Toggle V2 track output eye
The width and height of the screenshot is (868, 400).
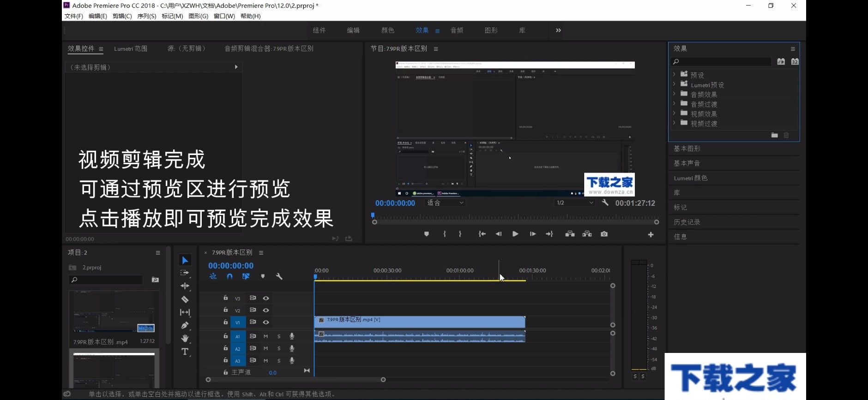266,310
